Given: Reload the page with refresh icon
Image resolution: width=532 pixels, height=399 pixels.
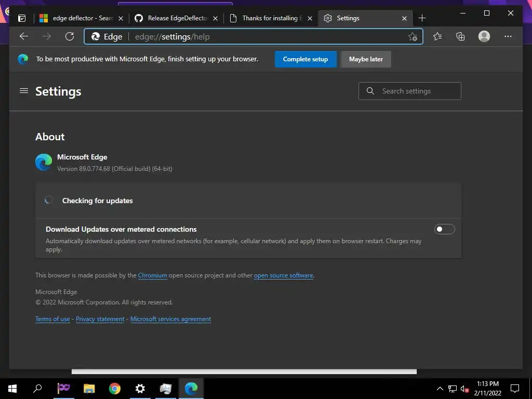Looking at the screenshot, I should [70, 36].
